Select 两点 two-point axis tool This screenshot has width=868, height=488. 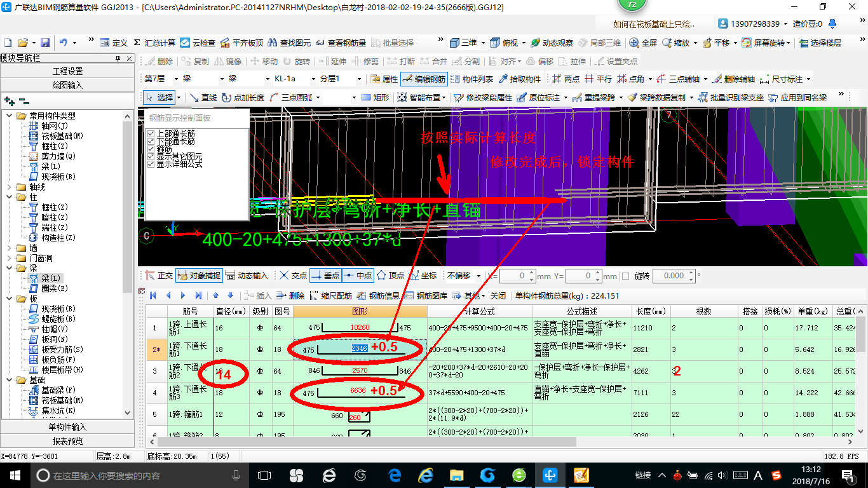point(566,79)
